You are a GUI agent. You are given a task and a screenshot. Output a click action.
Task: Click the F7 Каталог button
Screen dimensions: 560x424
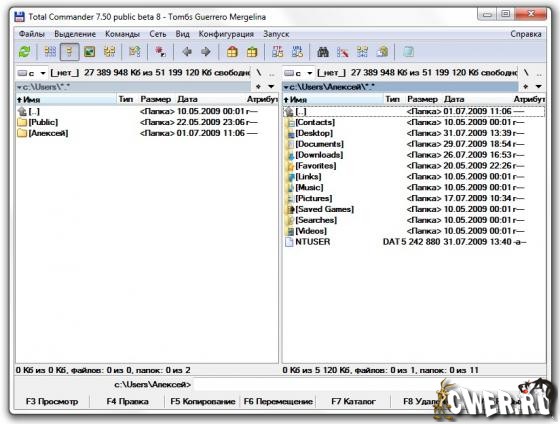(353, 401)
